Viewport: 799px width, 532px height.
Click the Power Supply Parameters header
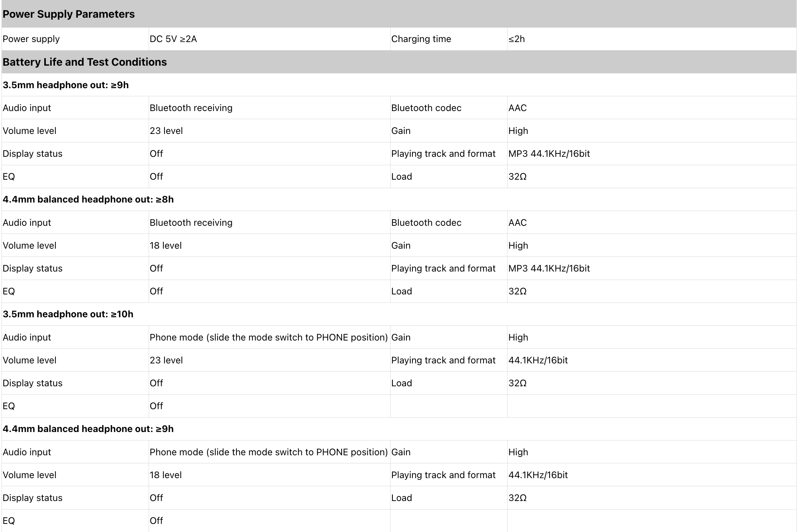click(399, 14)
